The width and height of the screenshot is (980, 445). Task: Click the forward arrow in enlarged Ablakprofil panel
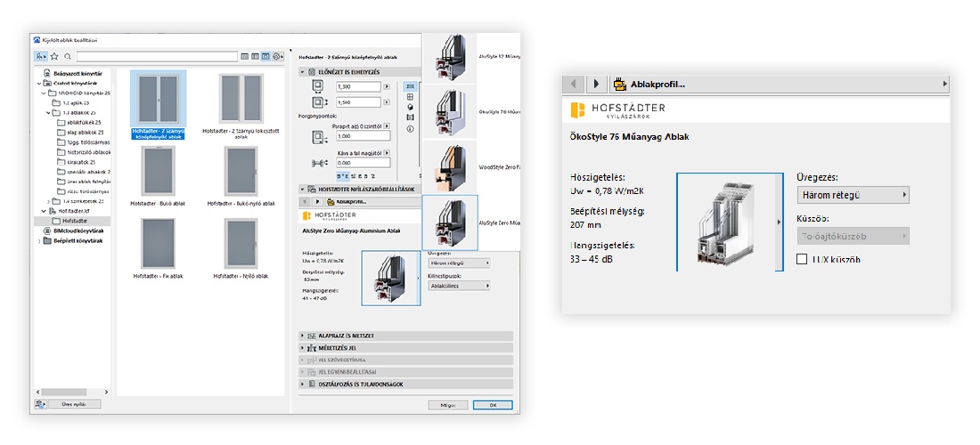click(596, 84)
